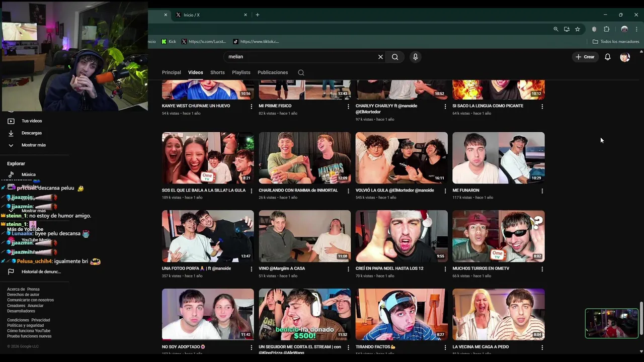Click the Crear button
644x362 pixels.
[x=585, y=57]
